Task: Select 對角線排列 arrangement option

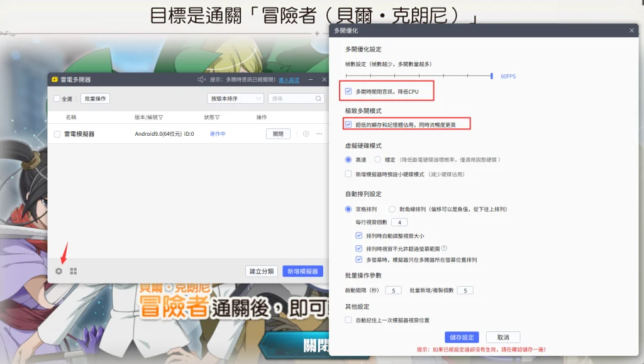Action: pyautogui.click(x=392, y=209)
